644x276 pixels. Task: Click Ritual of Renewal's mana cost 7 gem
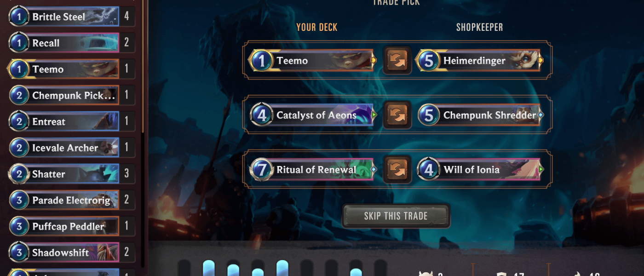click(x=261, y=170)
